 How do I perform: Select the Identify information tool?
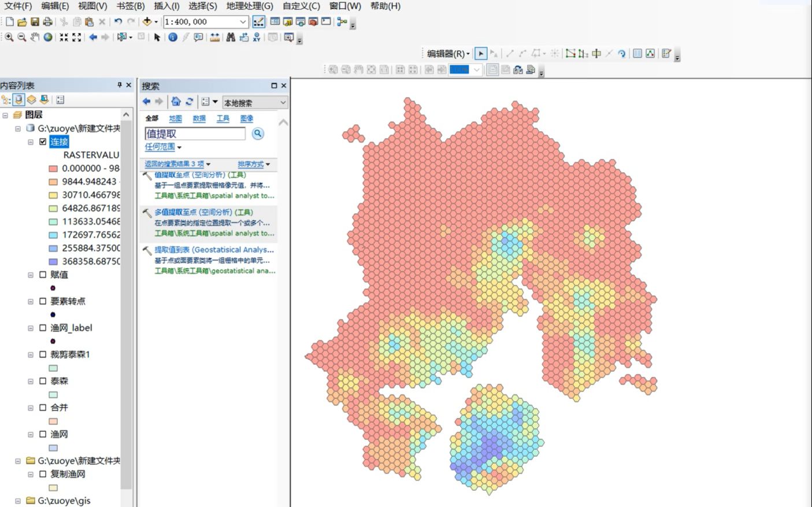(x=172, y=37)
